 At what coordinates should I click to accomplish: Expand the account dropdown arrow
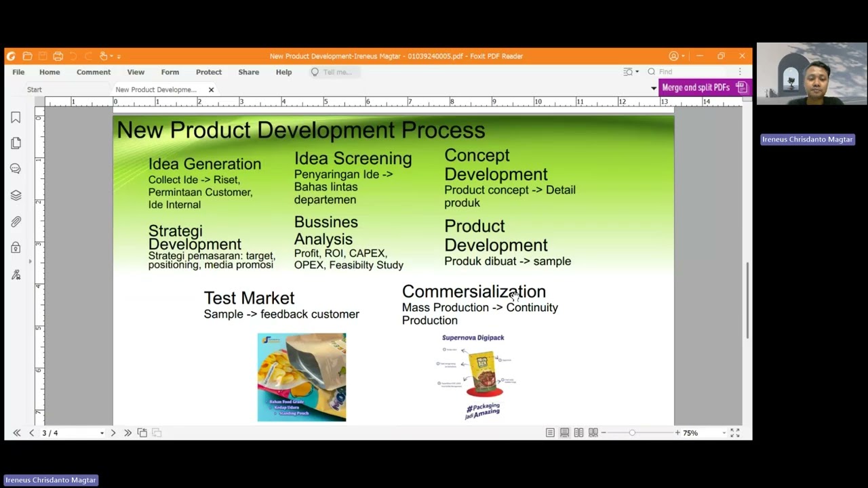pyautogui.click(x=682, y=56)
